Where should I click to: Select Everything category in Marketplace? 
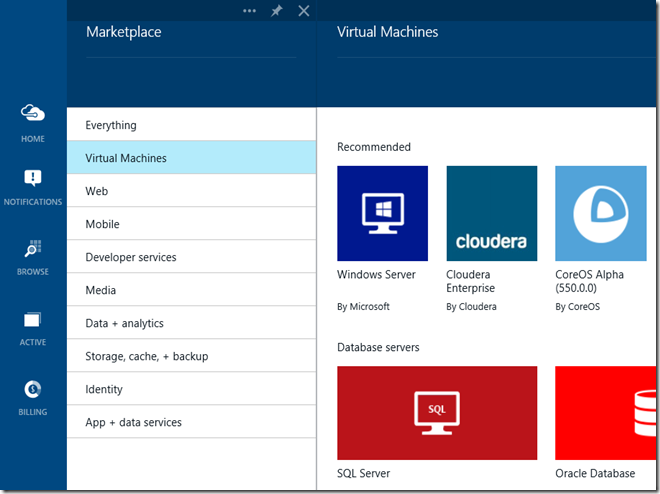coord(191,125)
